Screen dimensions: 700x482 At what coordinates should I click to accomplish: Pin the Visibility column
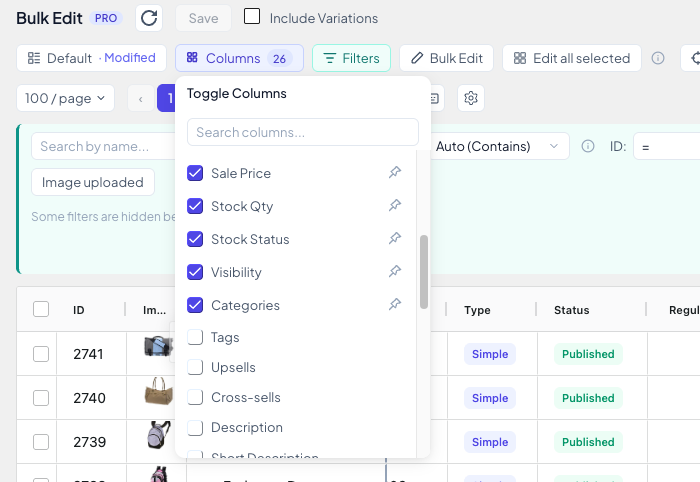395,271
